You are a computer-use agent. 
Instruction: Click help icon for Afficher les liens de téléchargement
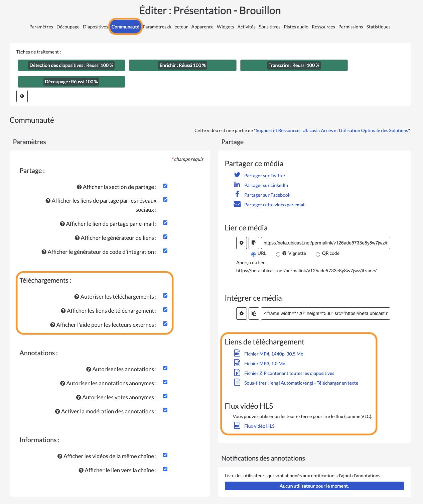[63, 311]
